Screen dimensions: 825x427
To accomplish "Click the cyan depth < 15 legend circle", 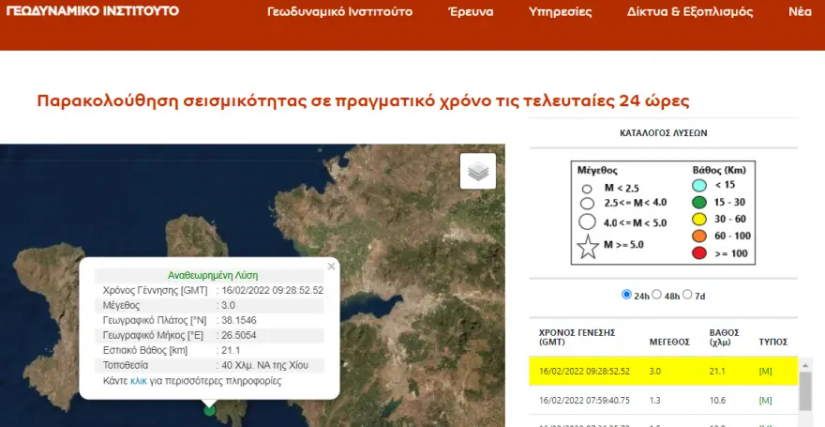I will pyautogui.click(x=700, y=185).
